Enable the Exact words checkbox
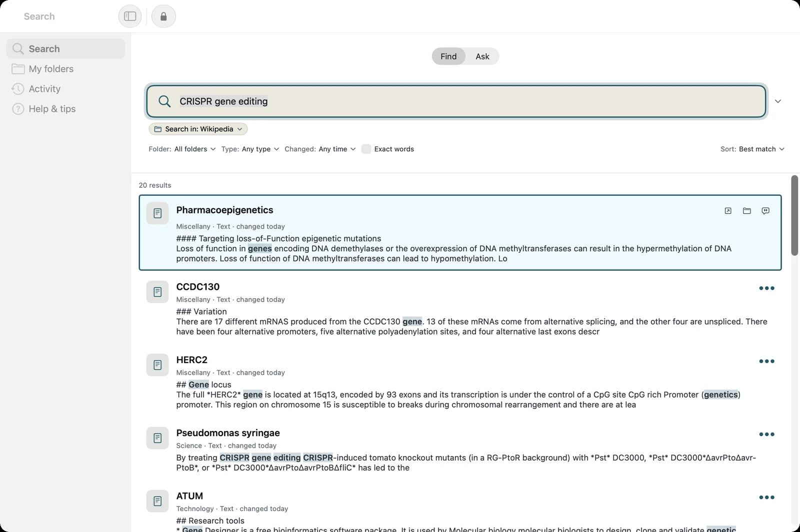This screenshot has height=532, width=800. tap(366, 149)
